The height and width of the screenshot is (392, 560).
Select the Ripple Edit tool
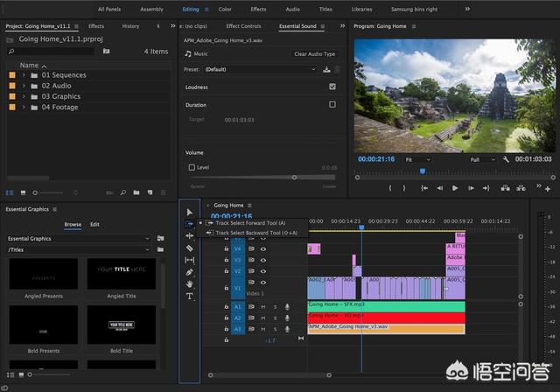[190, 235]
